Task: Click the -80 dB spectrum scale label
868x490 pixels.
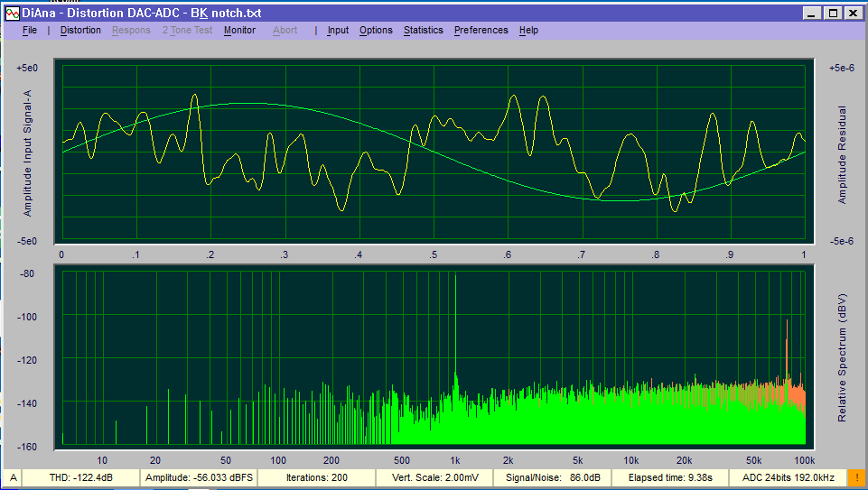Action: [25, 273]
